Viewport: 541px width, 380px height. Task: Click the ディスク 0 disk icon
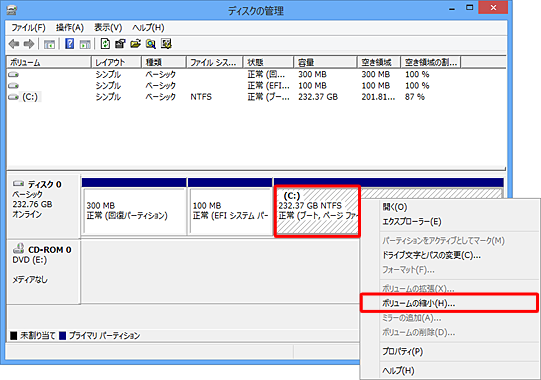click(18, 183)
